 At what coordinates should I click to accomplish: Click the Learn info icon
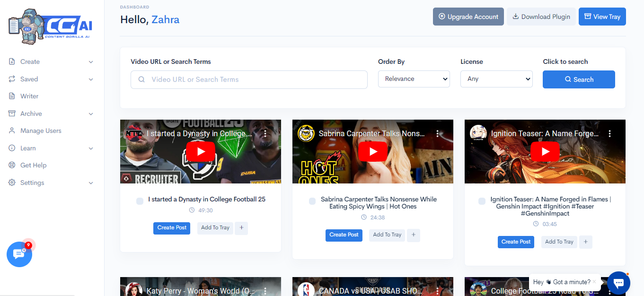(x=12, y=148)
